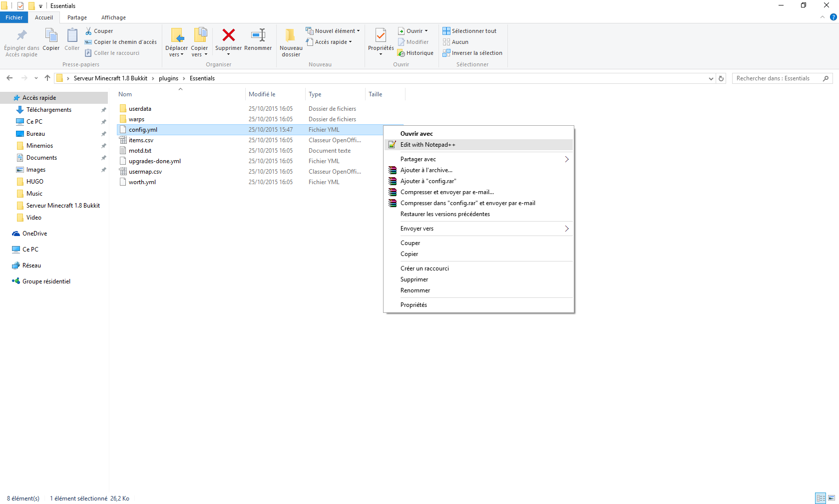Choose Ajouter à "config.rar"
This screenshot has width=839, height=504.
coord(478,181)
